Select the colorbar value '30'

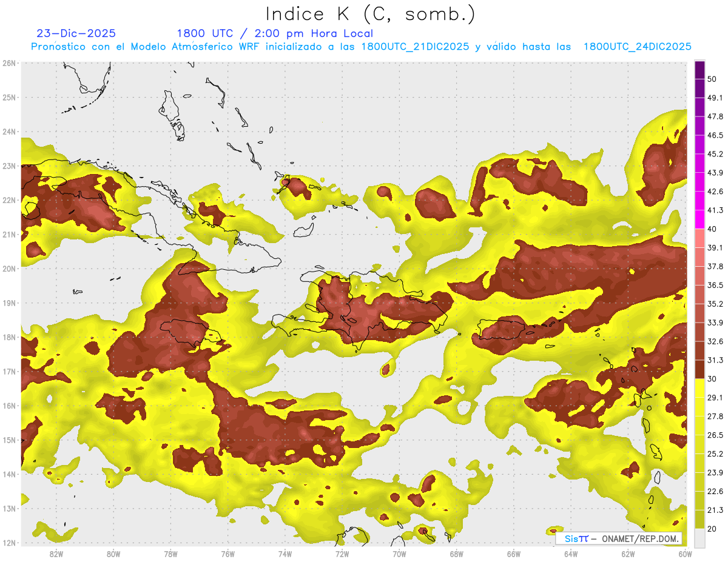712,379
